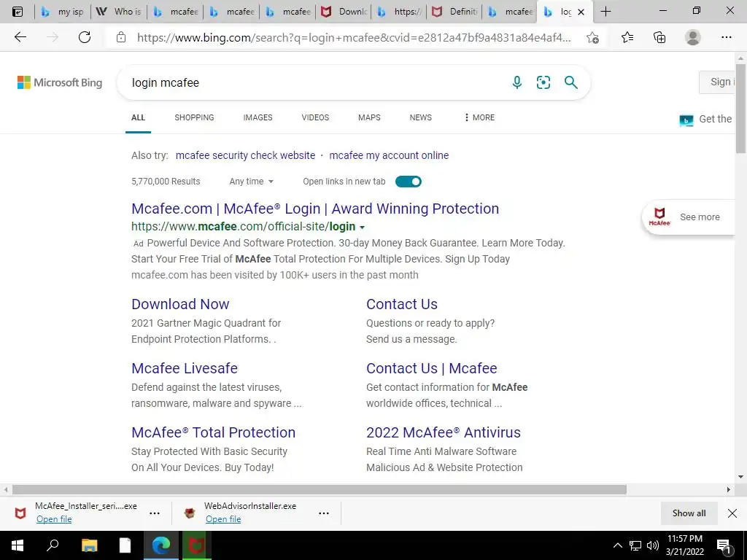Open tab actions menu icon

pos(18,12)
